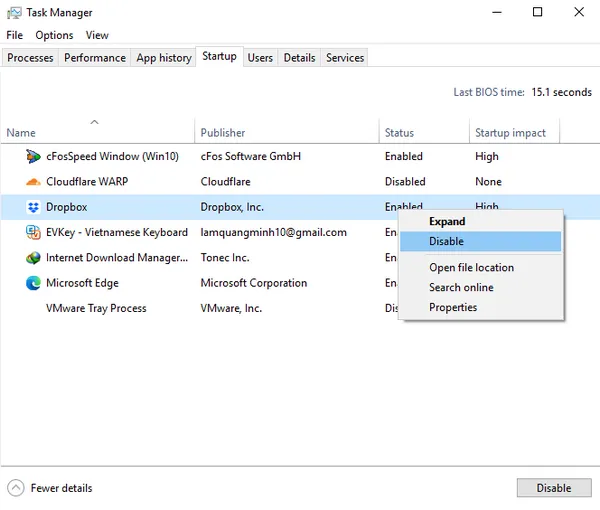Image resolution: width=600 pixels, height=510 pixels.
Task: Click publisher lamquangminh10@gmail.com
Action: point(274,232)
